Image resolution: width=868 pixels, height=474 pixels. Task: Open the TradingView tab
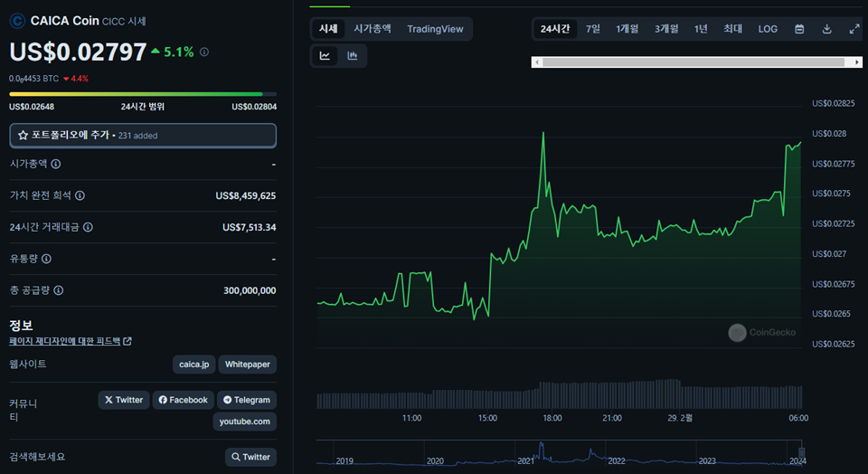click(435, 29)
